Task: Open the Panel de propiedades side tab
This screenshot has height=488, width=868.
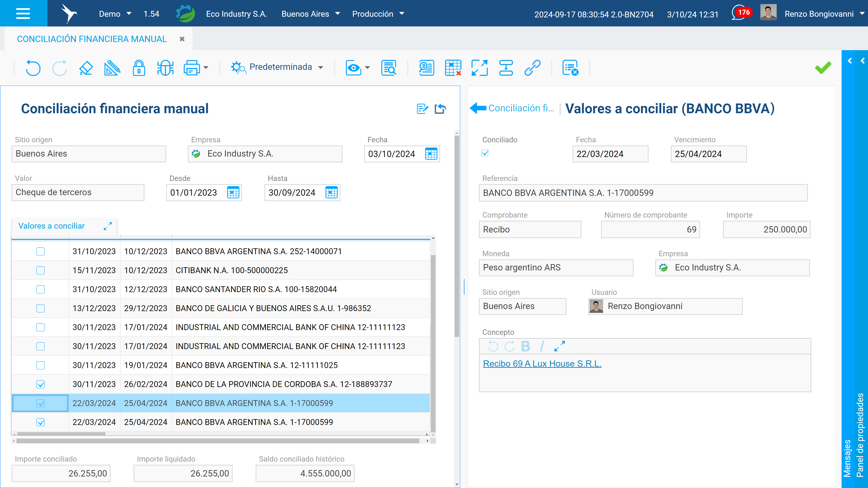Action: (860, 435)
